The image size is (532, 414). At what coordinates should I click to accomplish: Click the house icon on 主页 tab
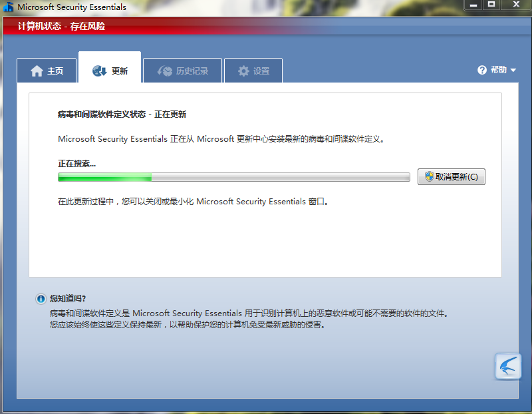[x=37, y=71]
